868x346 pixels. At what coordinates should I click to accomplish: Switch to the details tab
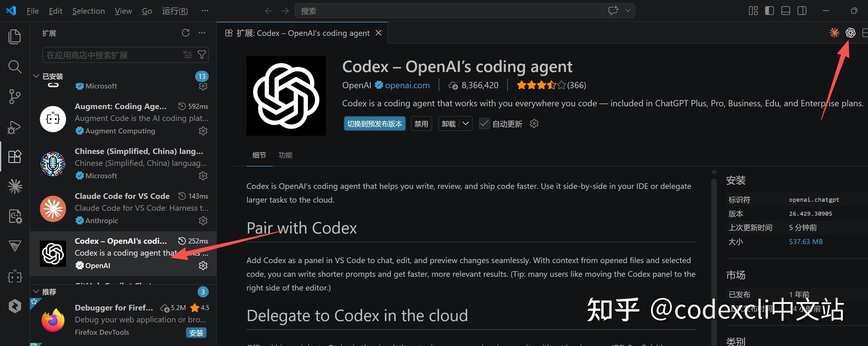coord(259,155)
